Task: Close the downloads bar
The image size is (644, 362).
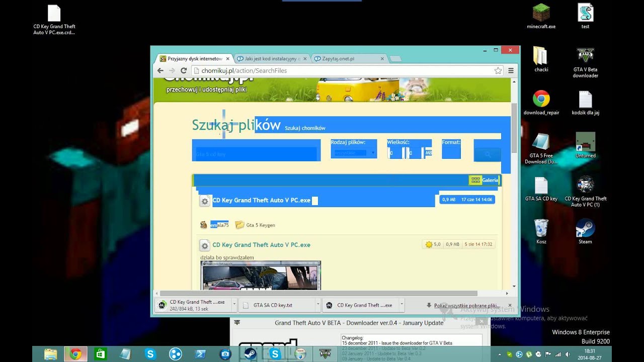Action: click(510, 305)
